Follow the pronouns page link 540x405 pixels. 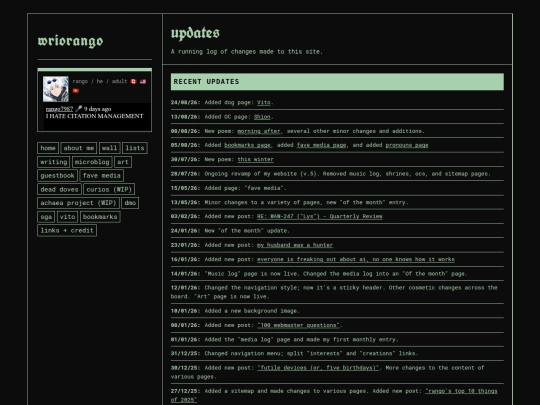pyautogui.click(x=407, y=145)
